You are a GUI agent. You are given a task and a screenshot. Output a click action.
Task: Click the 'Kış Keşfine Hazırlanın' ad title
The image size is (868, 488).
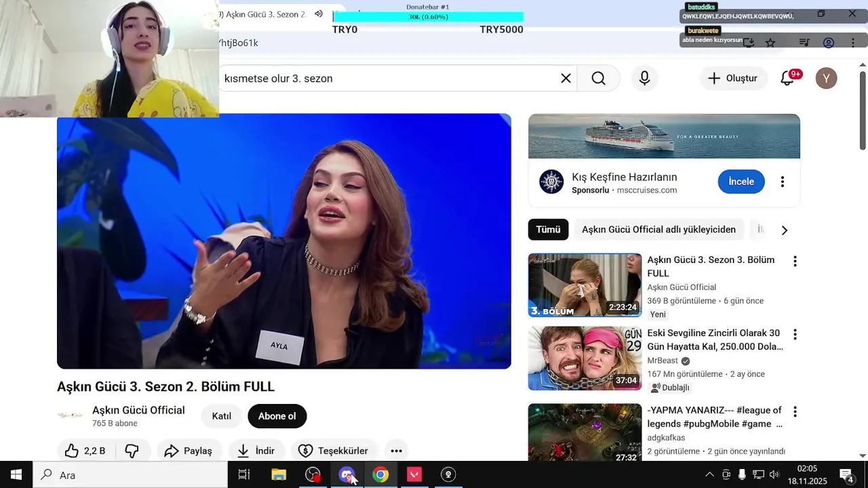pyautogui.click(x=625, y=177)
